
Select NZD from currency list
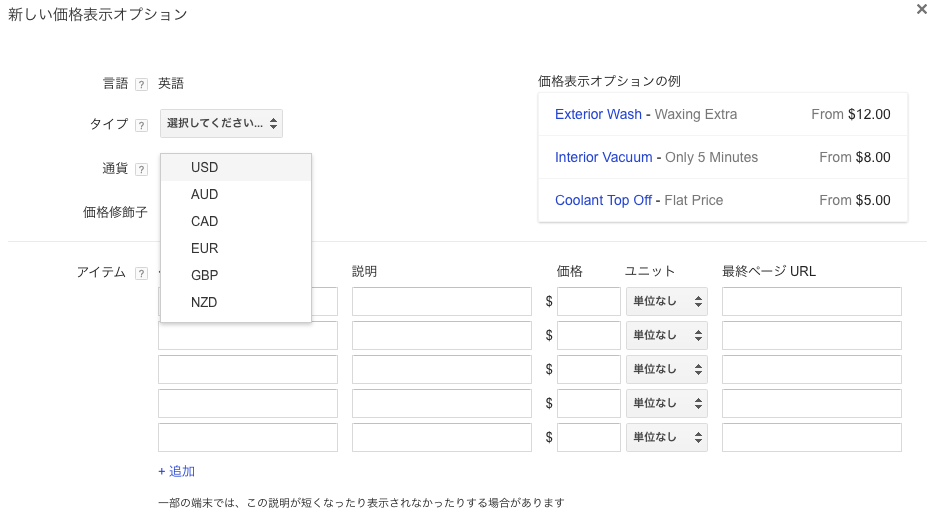tap(236, 302)
